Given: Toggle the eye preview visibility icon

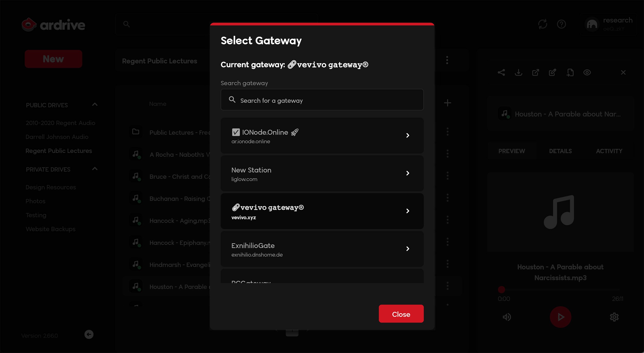Looking at the screenshot, I should (587, 72).
